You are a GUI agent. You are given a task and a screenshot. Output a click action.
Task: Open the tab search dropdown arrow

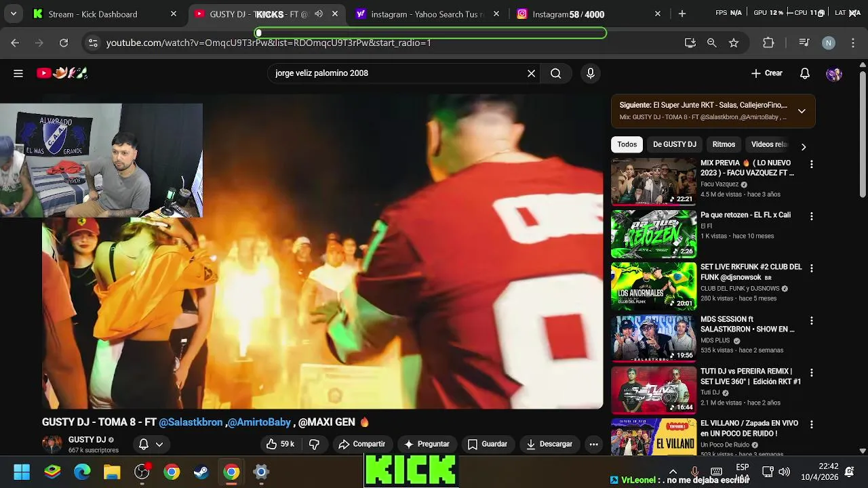coord(13,14)
